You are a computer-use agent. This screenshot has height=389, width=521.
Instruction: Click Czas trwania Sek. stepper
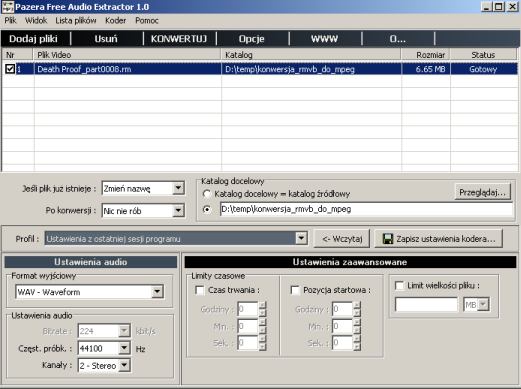[x=262, y=343]
